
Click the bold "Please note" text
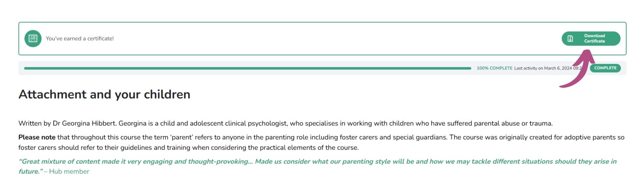(37, 137)
